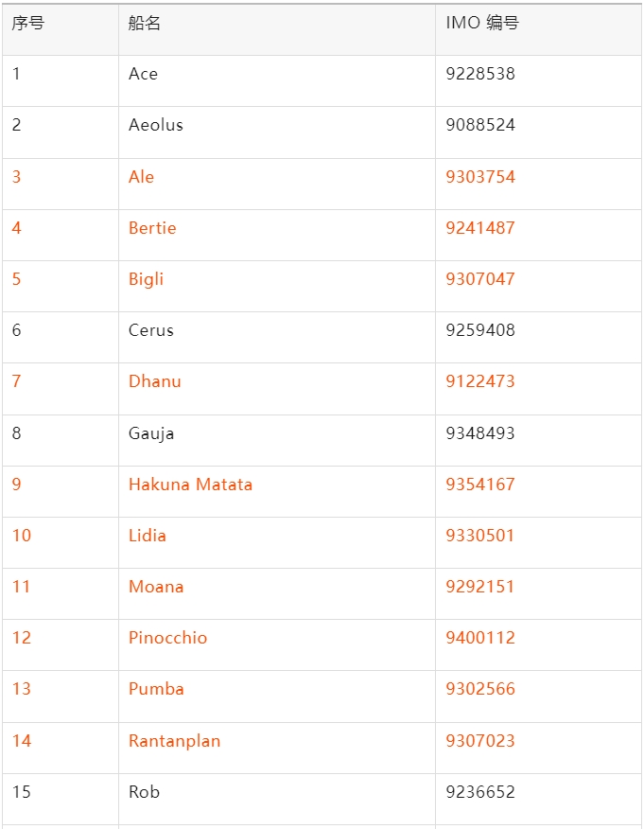
Task: Click the Rantanplan ship name
Action: click(x=174, y=741)
